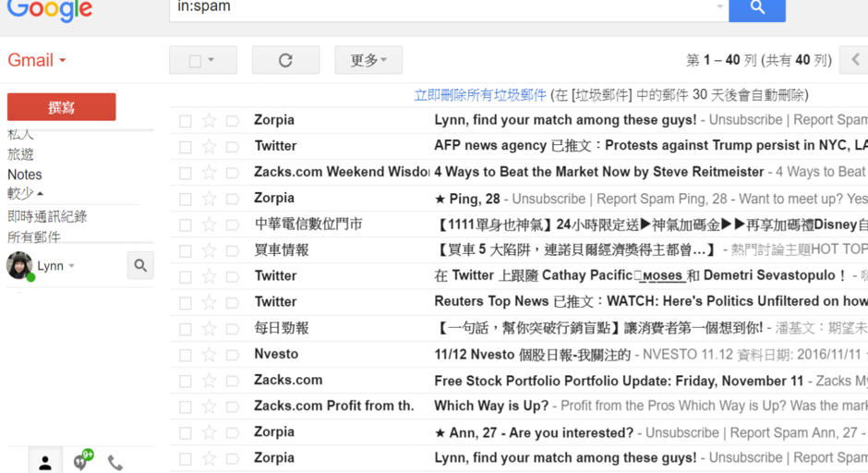Refresh the spam mail list
The width and height of the screenshot is (868, 473).
[285, 60]
